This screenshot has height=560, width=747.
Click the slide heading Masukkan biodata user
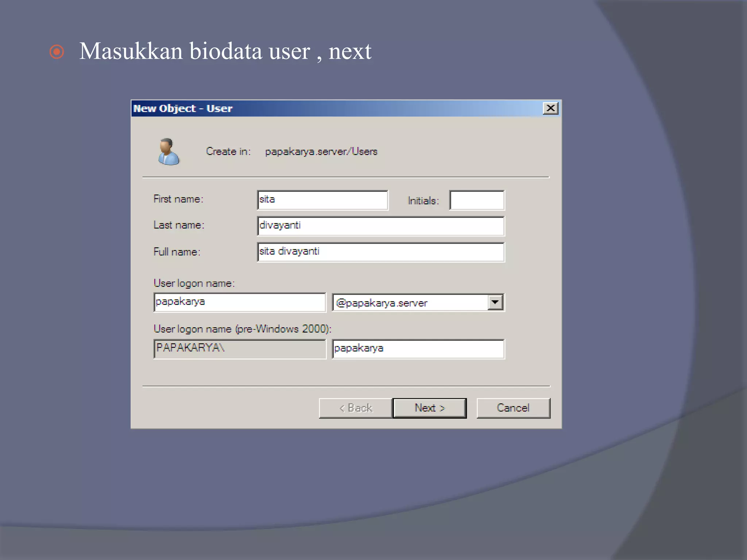click(195, 51)
